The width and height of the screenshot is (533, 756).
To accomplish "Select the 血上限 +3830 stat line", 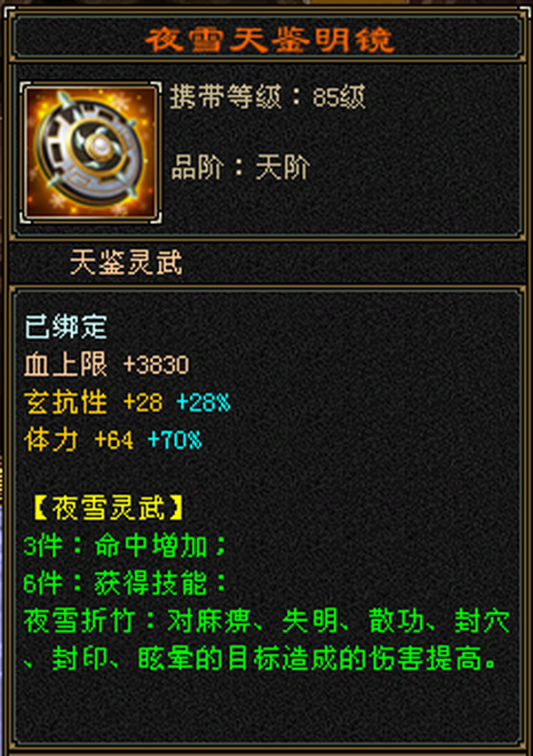I will 107,364.
